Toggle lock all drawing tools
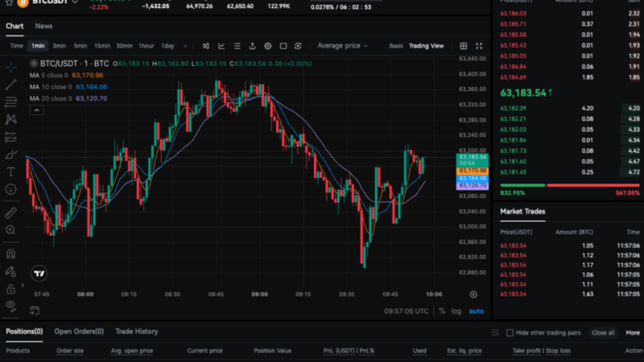This screenshot has height=362, width=644. [x=11, y=289]
